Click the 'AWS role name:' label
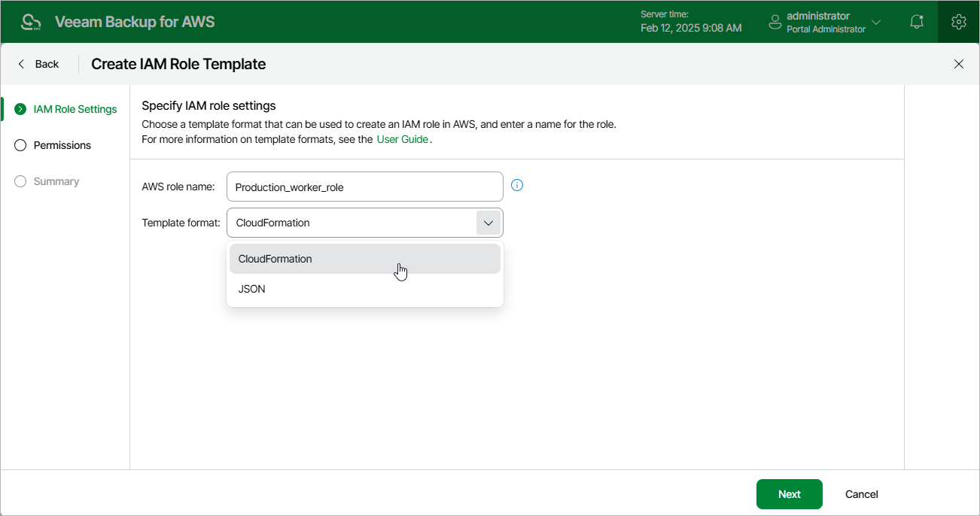The height and width of the screenshot is (516, 980). [x=178, y=187]
